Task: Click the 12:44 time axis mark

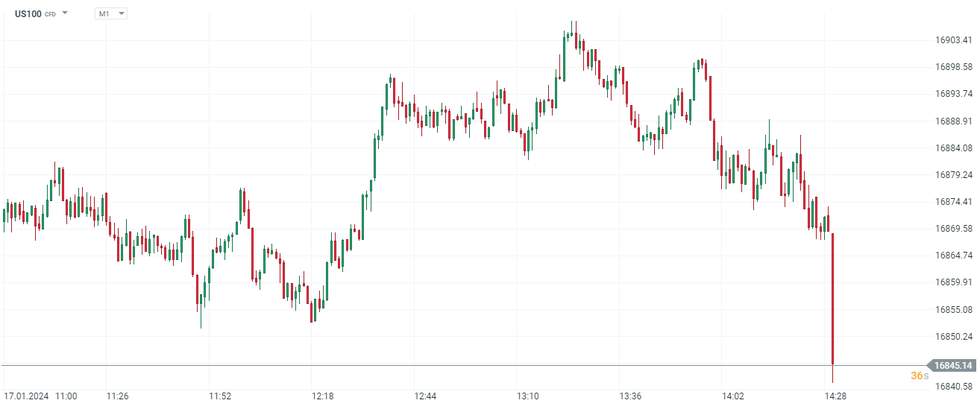Action: point(425,396)
